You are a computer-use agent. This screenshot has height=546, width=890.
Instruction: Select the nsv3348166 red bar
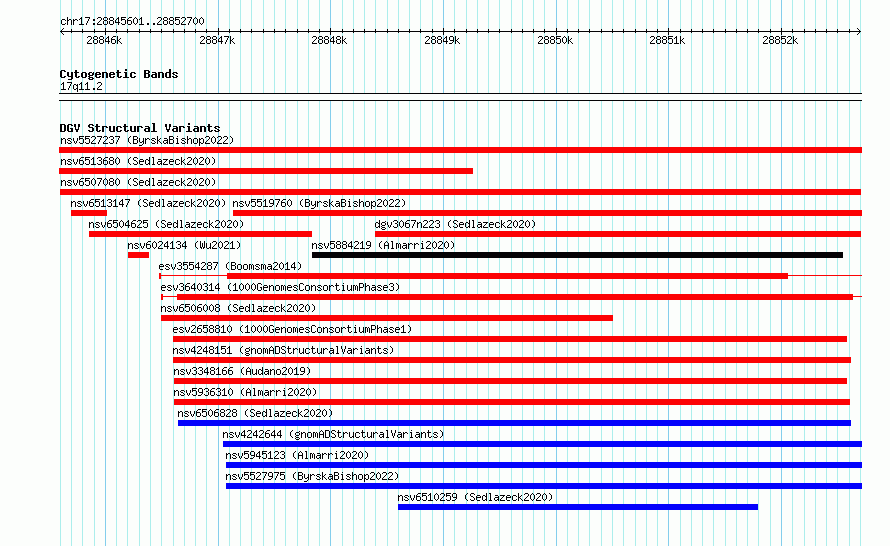510,381
